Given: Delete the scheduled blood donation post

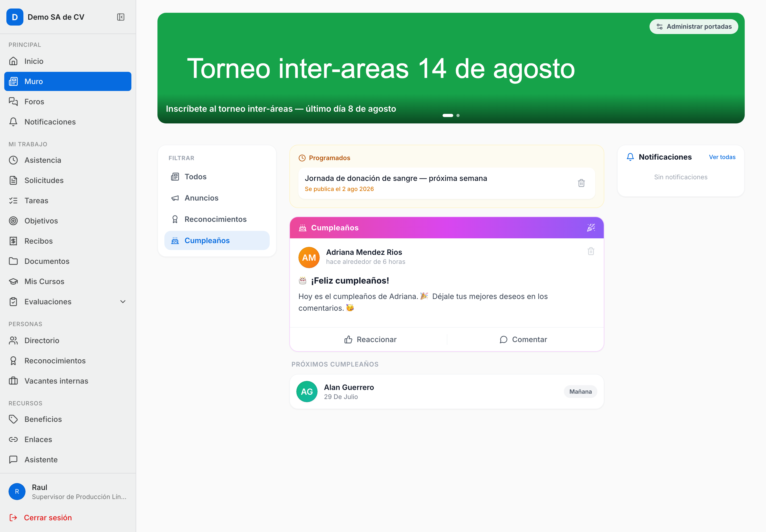Looking at the screenshot, I should [581, 183].
